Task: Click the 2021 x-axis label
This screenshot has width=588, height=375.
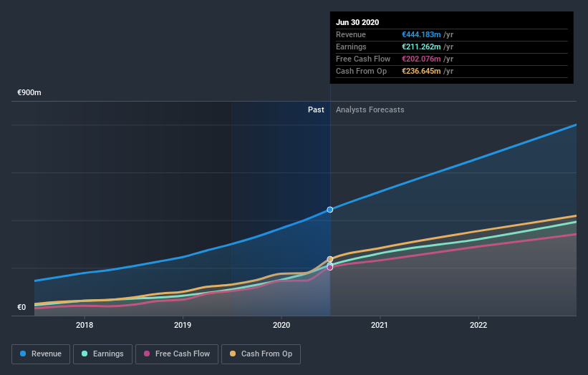Action: coord(380,325)
